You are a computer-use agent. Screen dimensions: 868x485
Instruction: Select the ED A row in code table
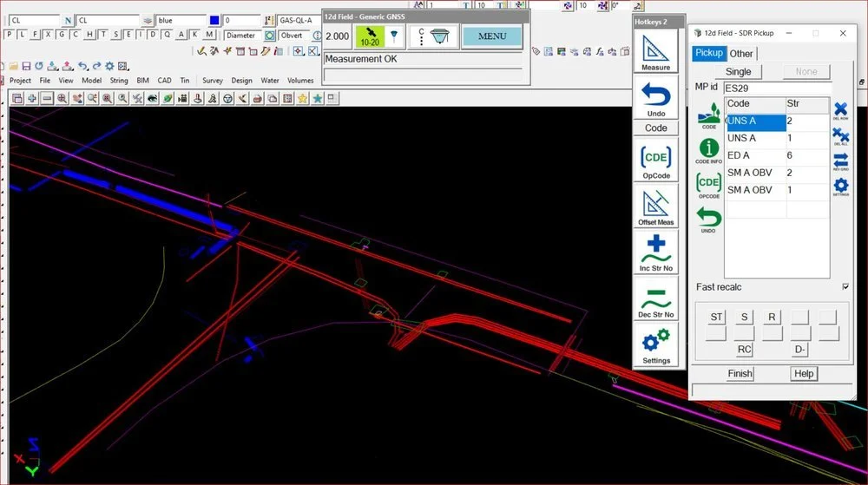tap(777, 155)
